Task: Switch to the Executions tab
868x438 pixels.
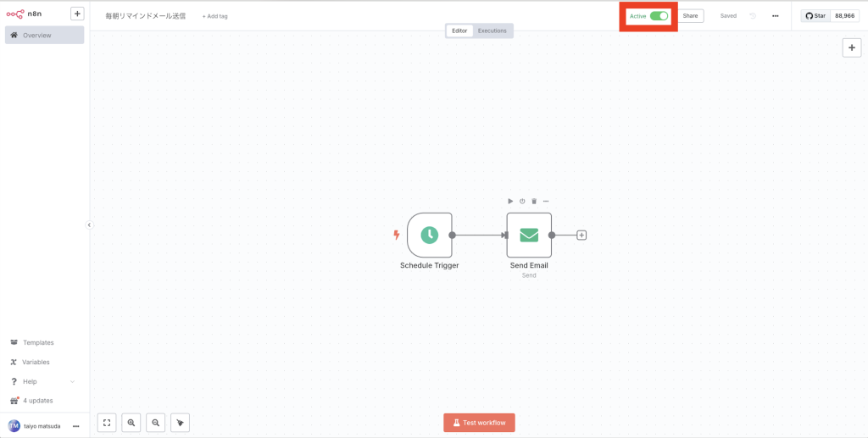Action: tap(492, 30)
